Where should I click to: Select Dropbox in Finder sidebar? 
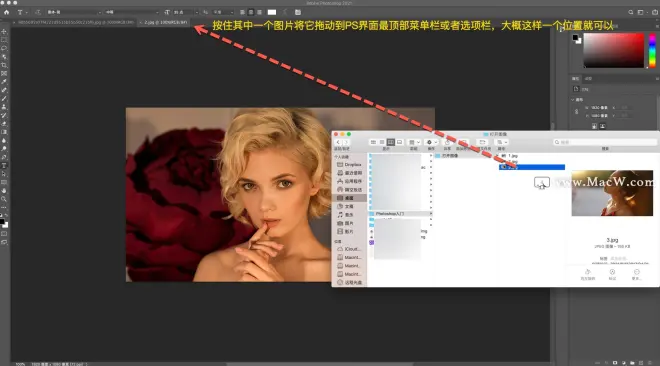point(349,164)
